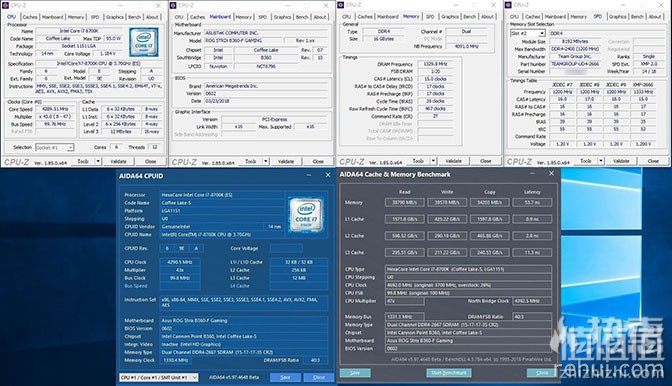Close AIDA64 Cache & Memory Benchmark with its X
672x386 pixels.
coord(552,174)
